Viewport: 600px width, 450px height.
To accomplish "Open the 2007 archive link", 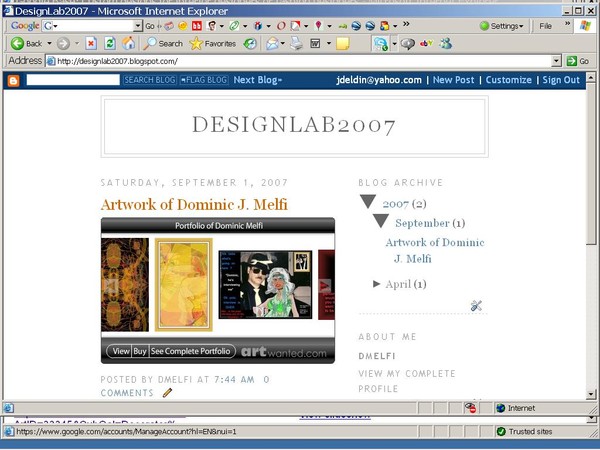I will (396, 204).
